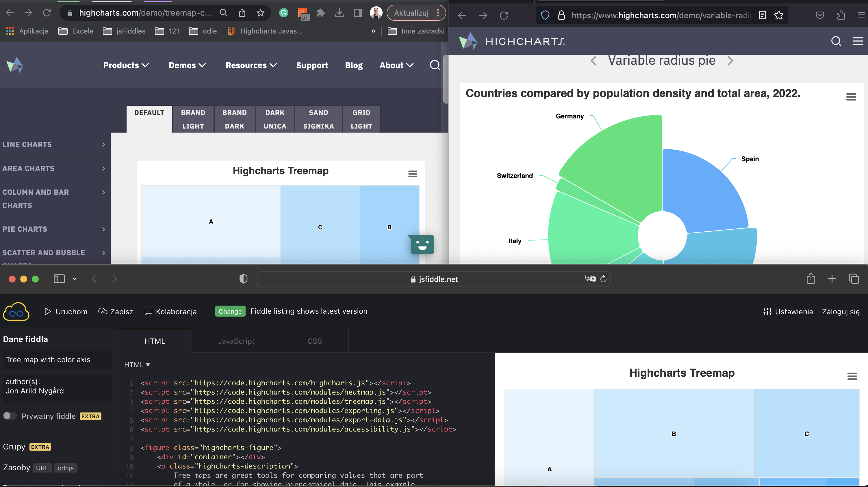
Task: Expand the Products menu
Action: [x=126, y=65]
